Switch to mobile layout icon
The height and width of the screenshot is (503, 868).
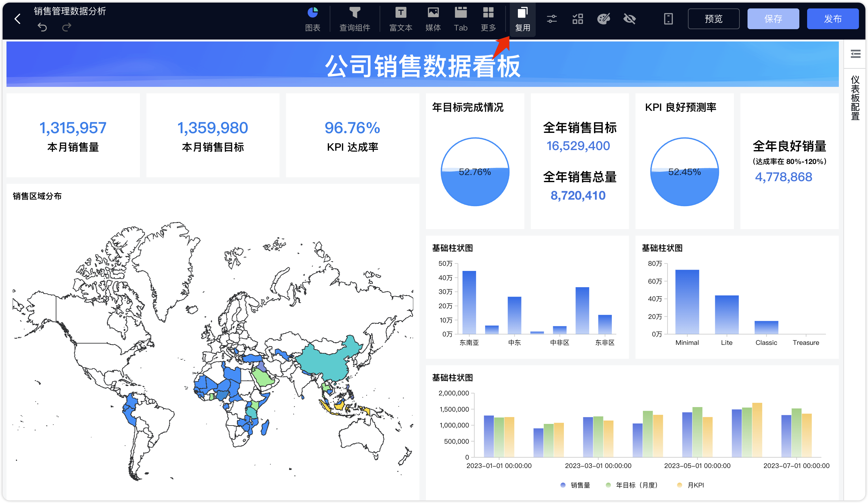(668, 18)
